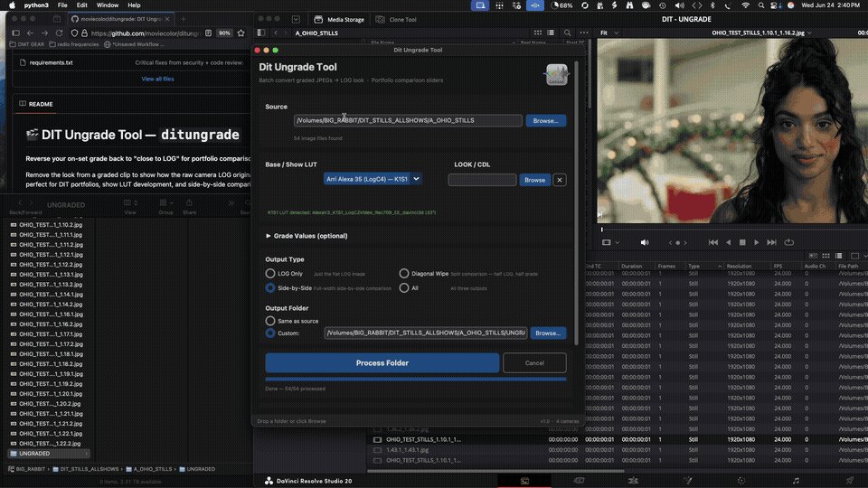The height and width of the screenshot is (488, 868).
Task: Click A_OHIO_STILLS in Finder path bar
Action: point(149,469)
